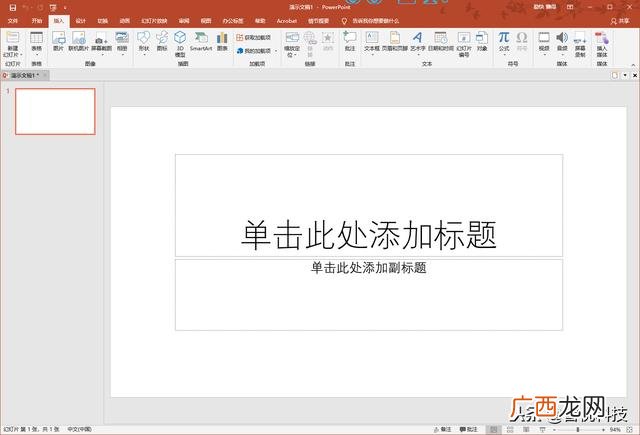Image resolution: width=640 pixels, height=435 pixels.
Task: Click the 图片 (Pictures) insert icon
Action: coord(58,41)
